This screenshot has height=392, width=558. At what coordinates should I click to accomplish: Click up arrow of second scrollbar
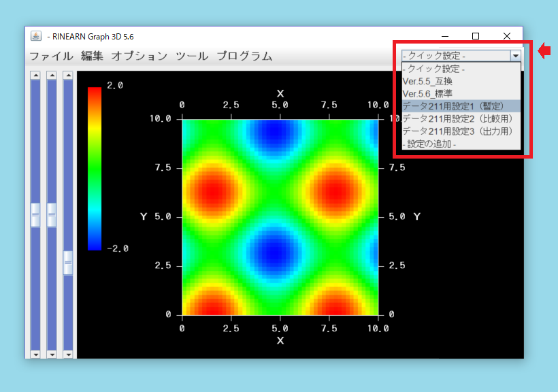click(x=52, y=75)
